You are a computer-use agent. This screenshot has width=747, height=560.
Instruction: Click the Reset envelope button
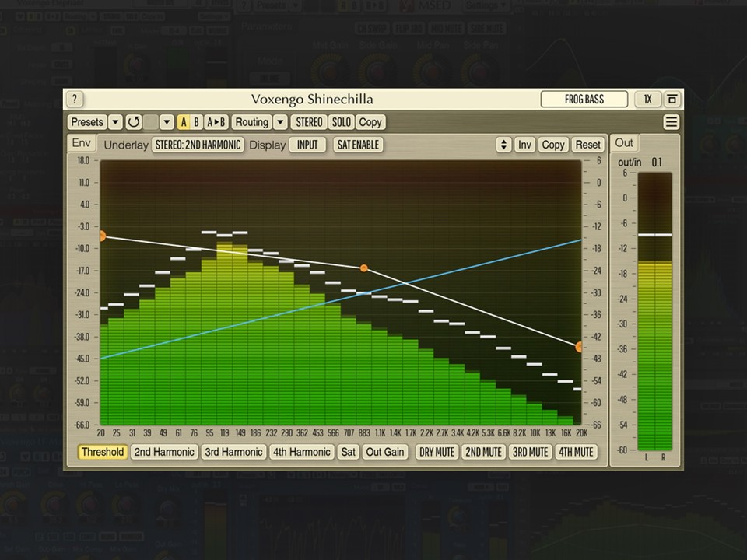588,145
